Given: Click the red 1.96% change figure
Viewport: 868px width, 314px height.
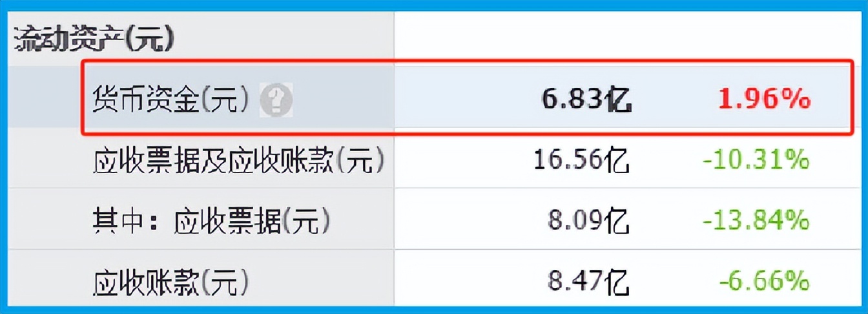Looking at the screenshot, I should tap(763, 99).
